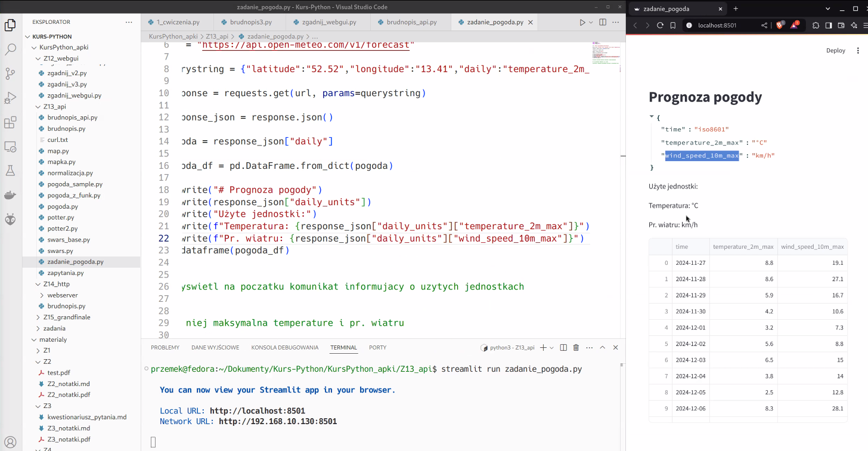Viewport: 868px width, 451px height.
Task: Open the run button dropdown arrow
Action: click(x=591, y=22)
